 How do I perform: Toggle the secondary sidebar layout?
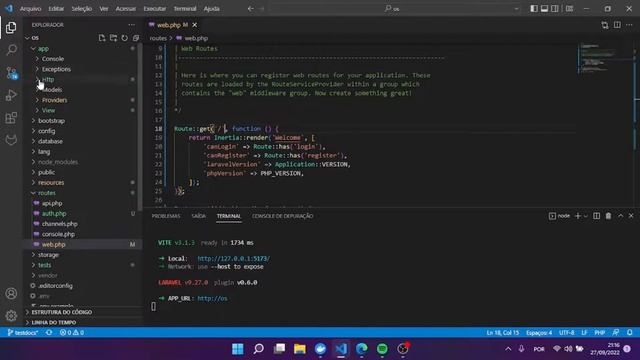coord(555,9)
